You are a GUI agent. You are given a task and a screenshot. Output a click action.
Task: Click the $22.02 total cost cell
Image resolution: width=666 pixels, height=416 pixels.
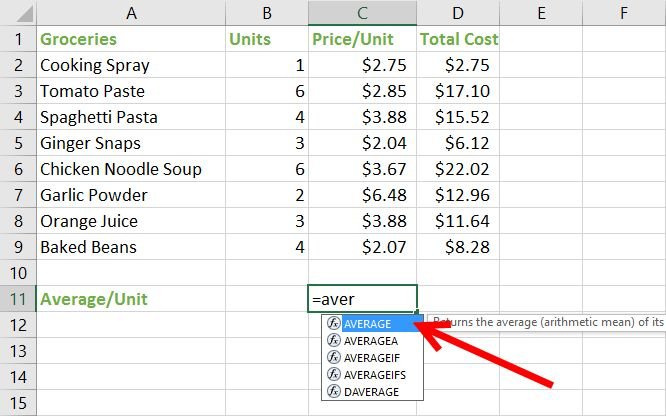coord(458,169)
